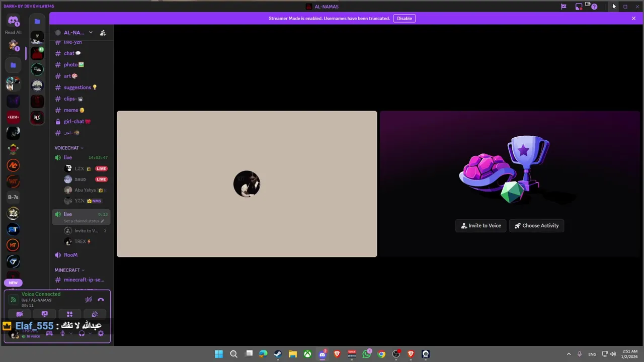The height and width of the screenshot is (362, 644).
Task: Open the art text channel
Action: click(x=81, y=76)
